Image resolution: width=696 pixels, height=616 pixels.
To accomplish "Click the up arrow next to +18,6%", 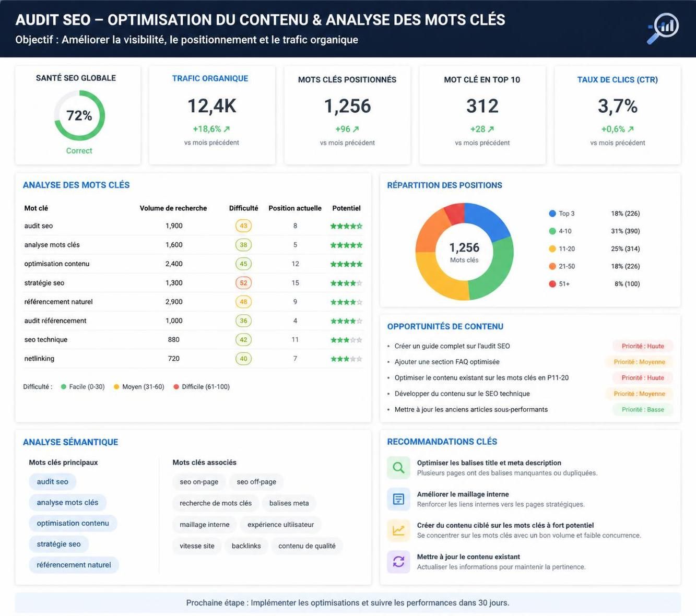I will (x=227, y=129).
